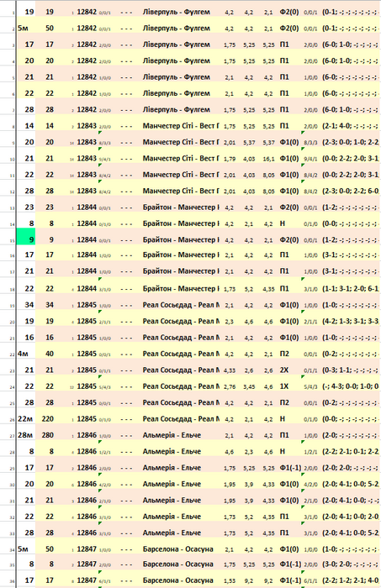381x588 pixels.
Task: Click the "2,76" odds cell
Action: [x=230, y=386]
